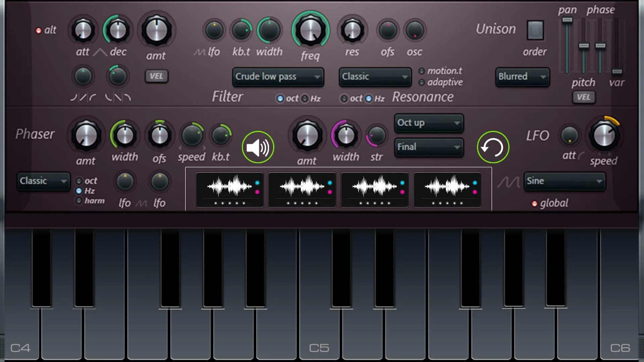
Task: Open the Oct up dropdown
Action: [429, 123]
